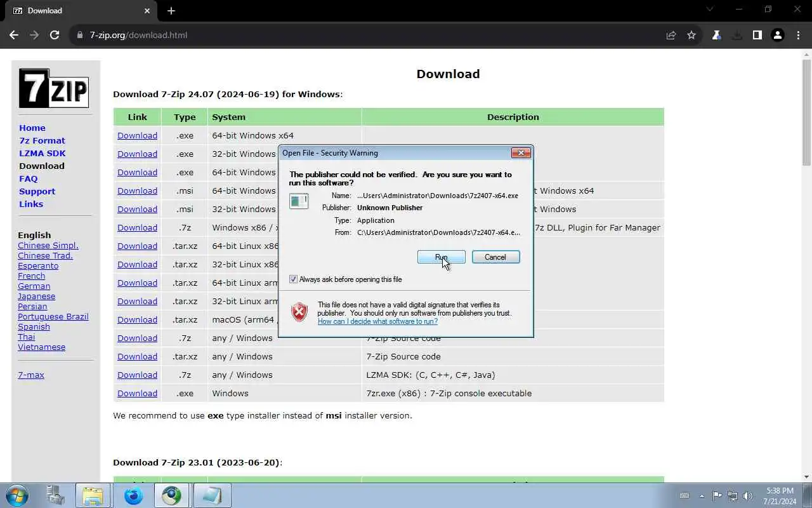Download the 7zr.exe console executable
This screenshot has height=508, width=812.
tap(137, 393)
